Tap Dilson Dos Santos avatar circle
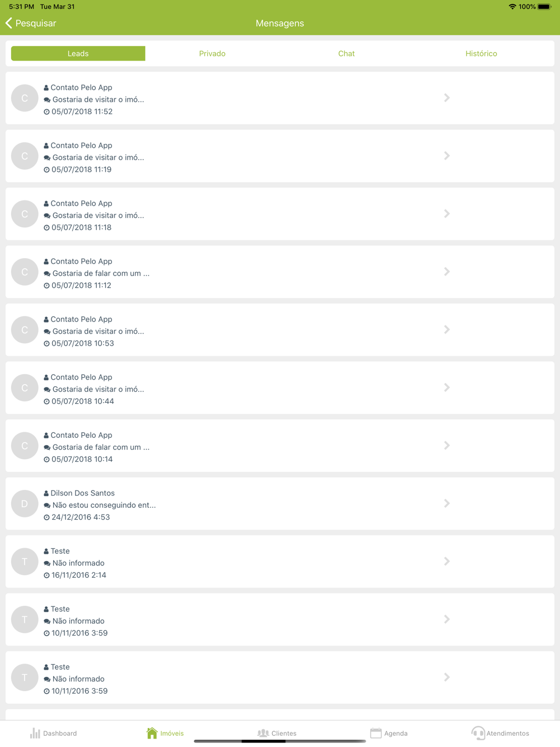Screen dimensions: 560x747 (x=25, y=503)
